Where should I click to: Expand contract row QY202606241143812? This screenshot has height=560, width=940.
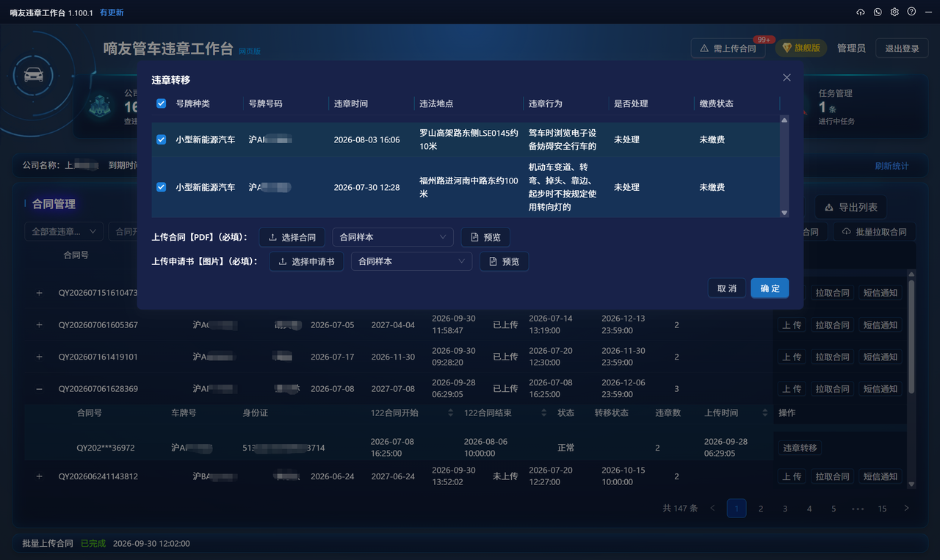pos(40,476)
